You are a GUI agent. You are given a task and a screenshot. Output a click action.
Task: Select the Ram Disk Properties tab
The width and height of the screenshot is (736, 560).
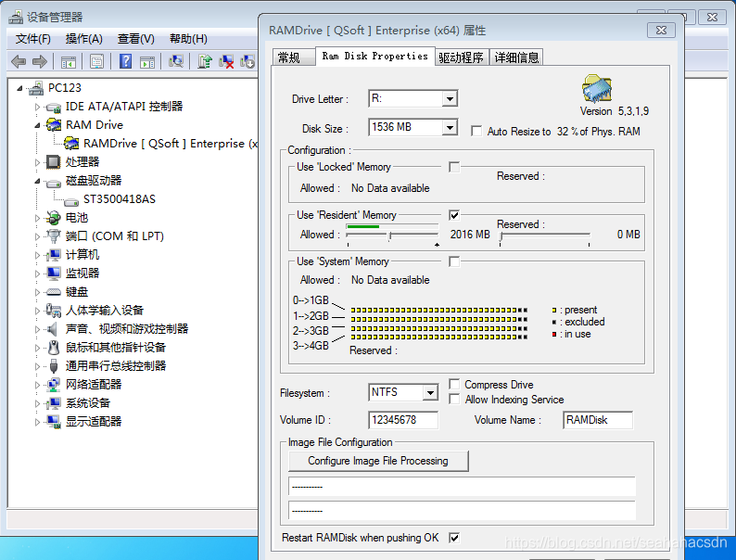[x=375, y=56]
